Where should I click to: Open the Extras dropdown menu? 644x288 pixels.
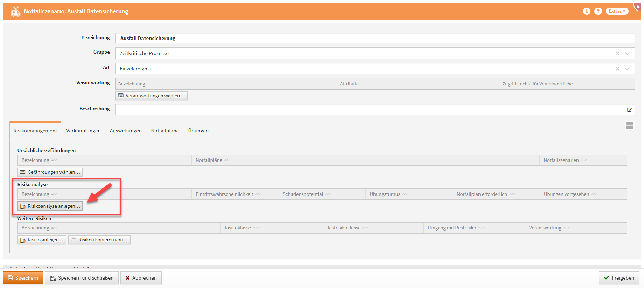[617, 11]
